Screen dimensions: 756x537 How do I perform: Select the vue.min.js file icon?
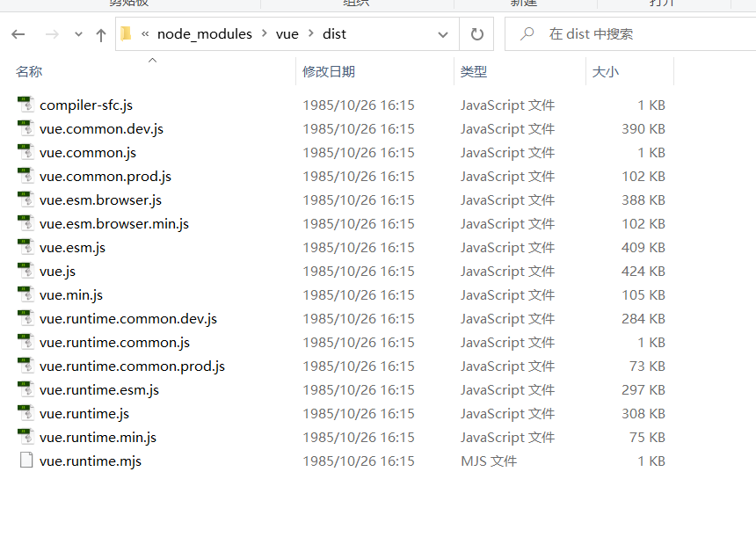point(25,294)
